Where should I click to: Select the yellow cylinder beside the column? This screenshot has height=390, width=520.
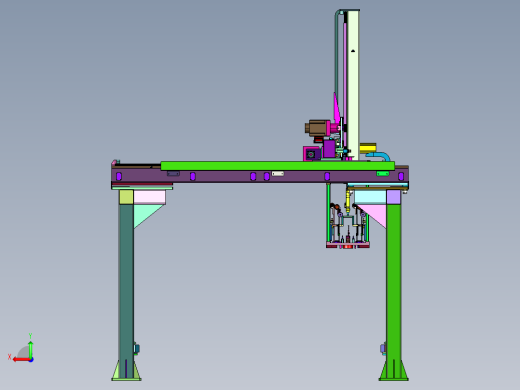point(368,148)
